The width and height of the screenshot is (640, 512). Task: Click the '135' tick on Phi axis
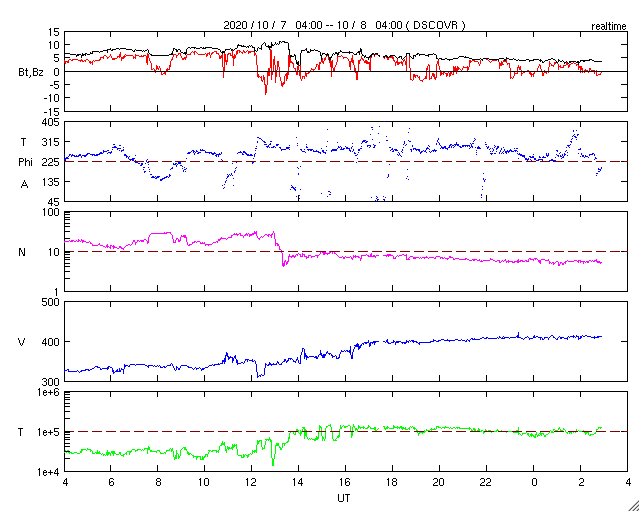51,182
